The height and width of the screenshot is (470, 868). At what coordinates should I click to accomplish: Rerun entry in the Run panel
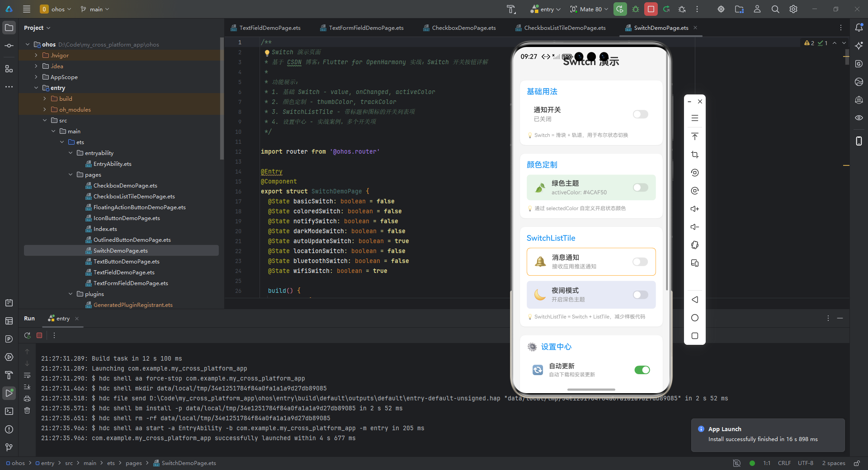click(27, 335)
